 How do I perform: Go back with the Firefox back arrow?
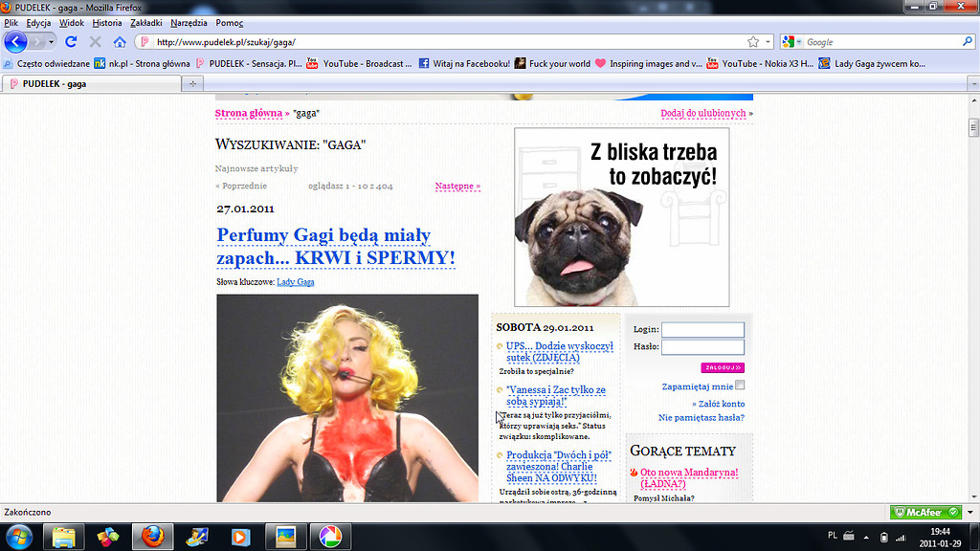point(15,42)
